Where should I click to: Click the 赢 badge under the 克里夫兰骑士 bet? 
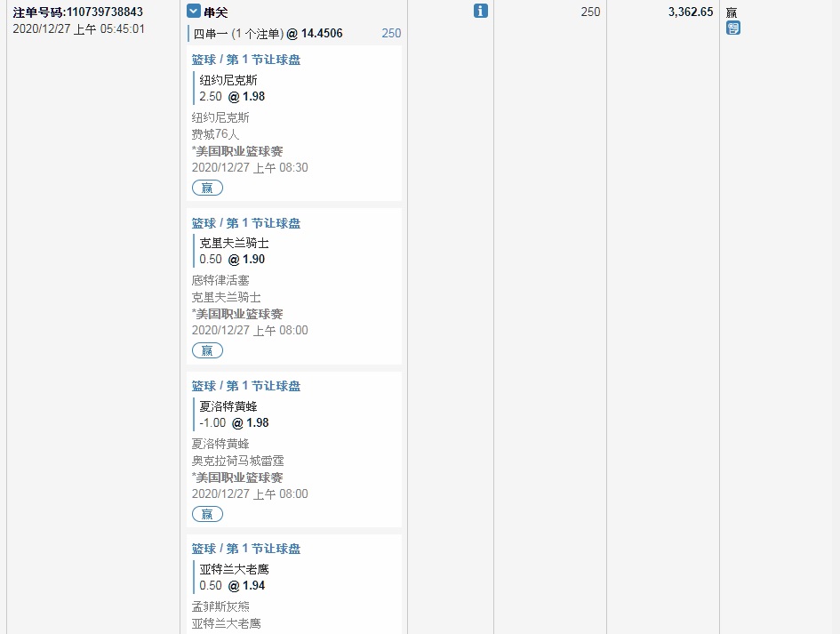click(x=207, y=350)
